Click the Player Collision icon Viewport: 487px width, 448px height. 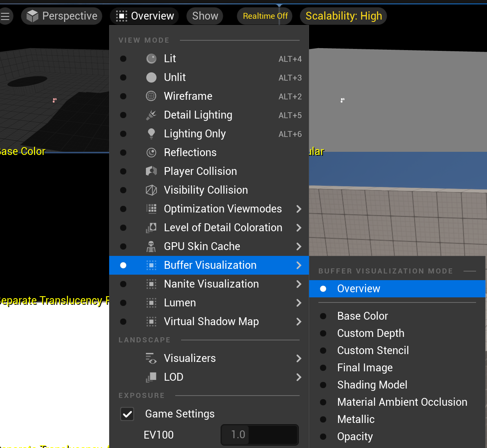click(x=151, y=171)
